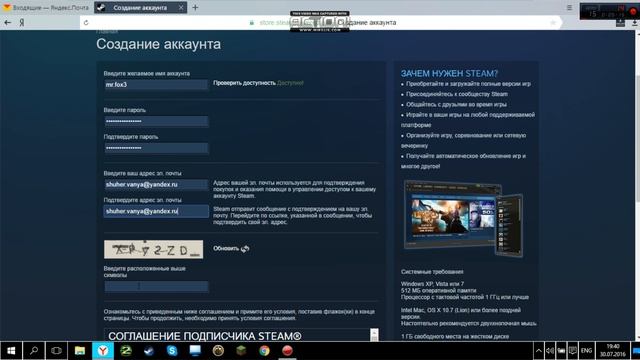This screenshot has width=640, height=360.
Task: Click Проверить доступность link
Action: (x=244, y=83)
